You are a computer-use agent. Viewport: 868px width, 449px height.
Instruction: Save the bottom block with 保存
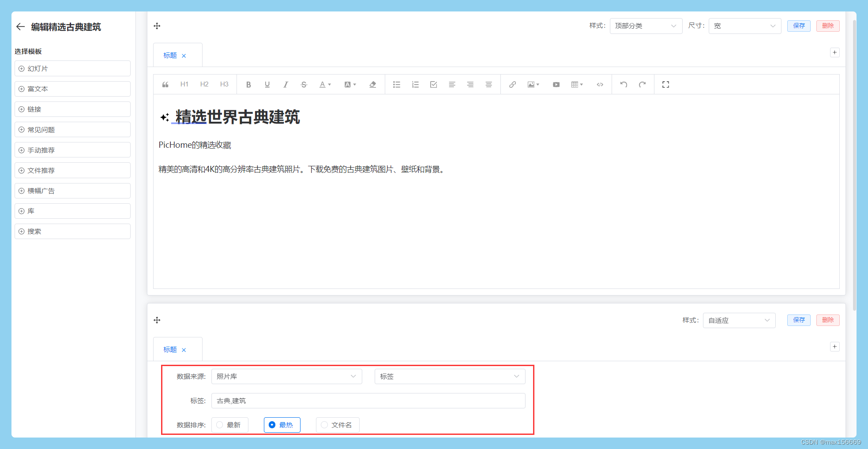click(x=799, y=320)
